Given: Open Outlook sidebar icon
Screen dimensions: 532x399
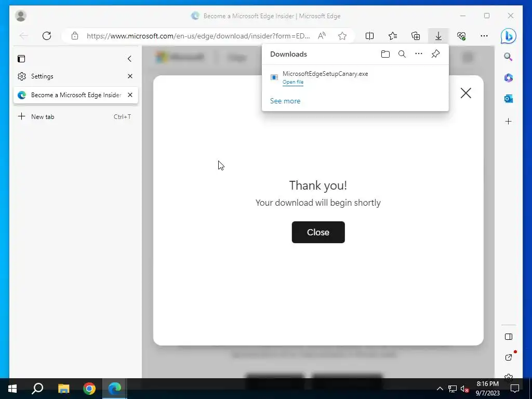Looking at the screenshot, I should (x=508, y=99).
